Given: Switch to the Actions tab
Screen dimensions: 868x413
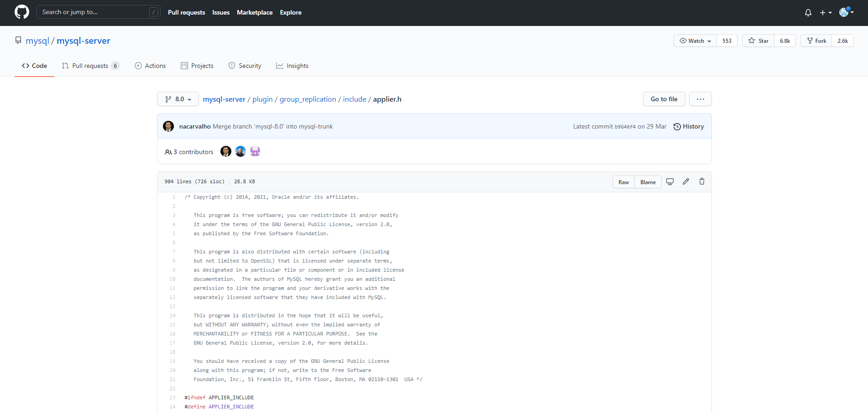Looking at the screenshot, I should (x=150, y=66).
